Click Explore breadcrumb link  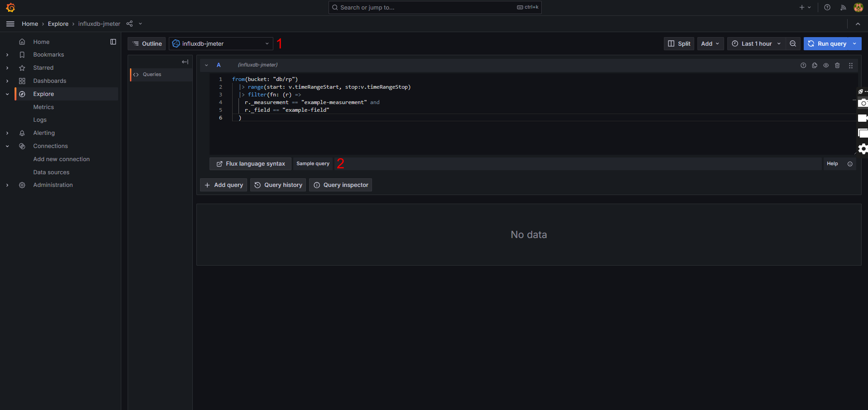58,24
